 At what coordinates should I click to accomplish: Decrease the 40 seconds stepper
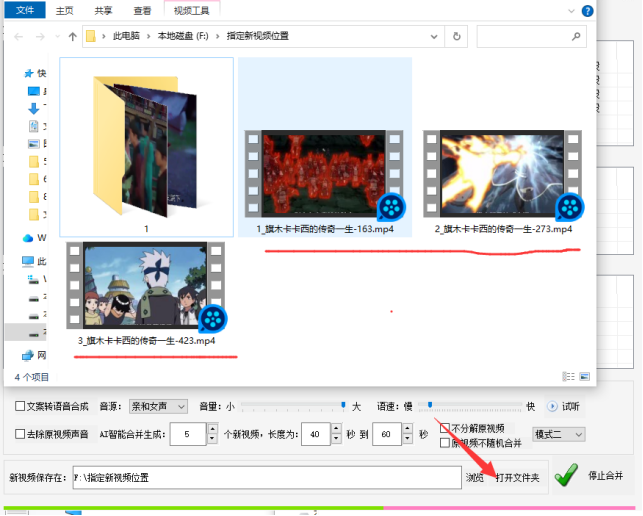coord(336,439)
